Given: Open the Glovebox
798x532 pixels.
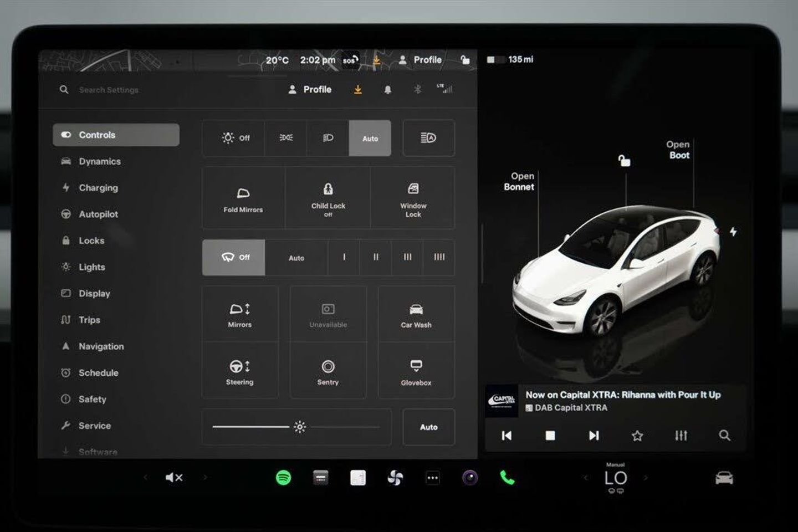Looking at the screenshot, I should 416,371.
